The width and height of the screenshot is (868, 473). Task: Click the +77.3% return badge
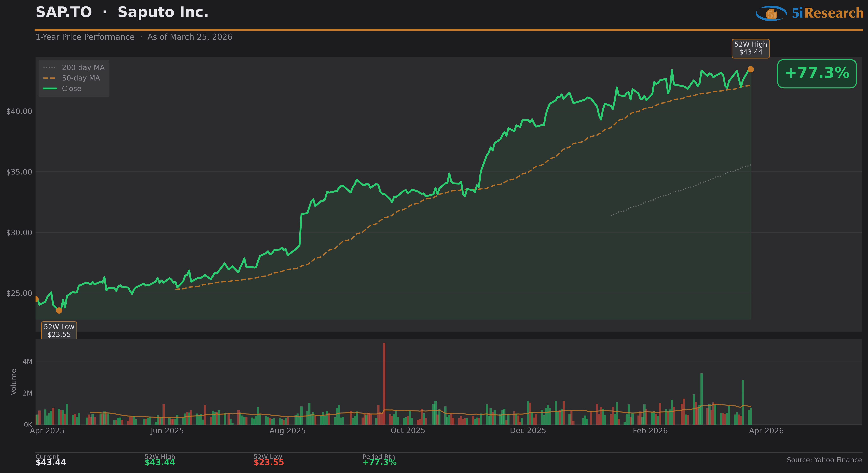pyautogui.click(x=817, y=73)
